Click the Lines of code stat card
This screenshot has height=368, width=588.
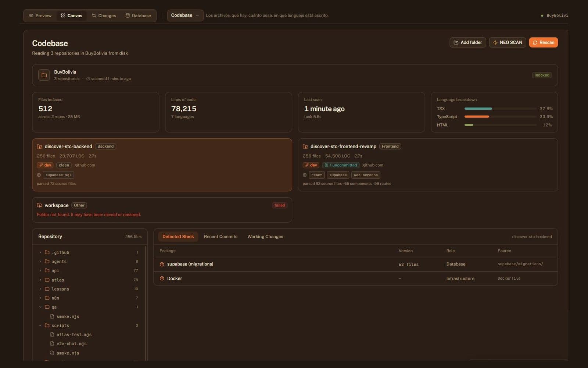click(x=229, y=112)
